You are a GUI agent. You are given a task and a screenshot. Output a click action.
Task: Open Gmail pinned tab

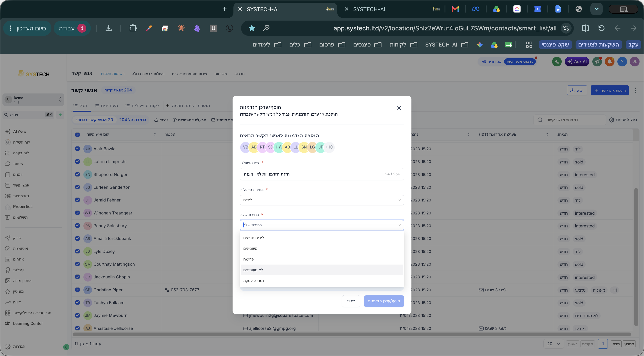coord(455,9)
